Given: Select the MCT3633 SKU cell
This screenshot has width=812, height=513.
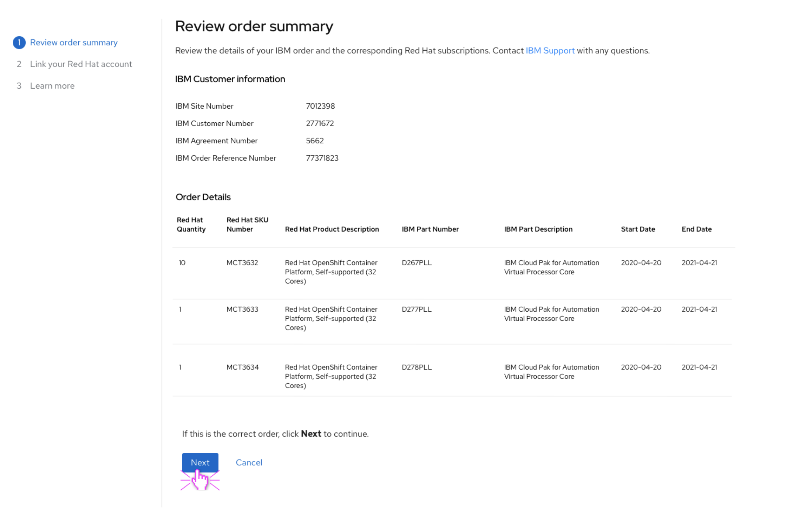Looking at the screenshot, I should (242, 309).
